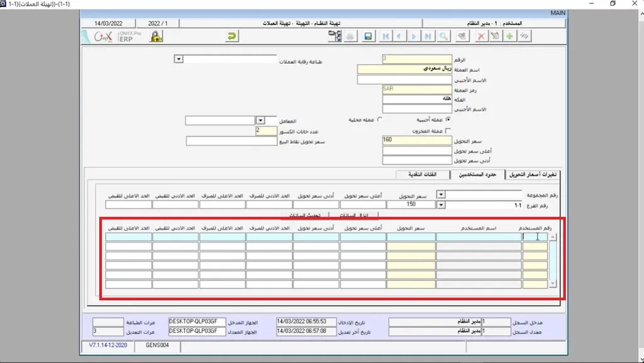This screenshot has height=363, width=644.
Task: Click the green undo arrow icon
Action: 232,36
